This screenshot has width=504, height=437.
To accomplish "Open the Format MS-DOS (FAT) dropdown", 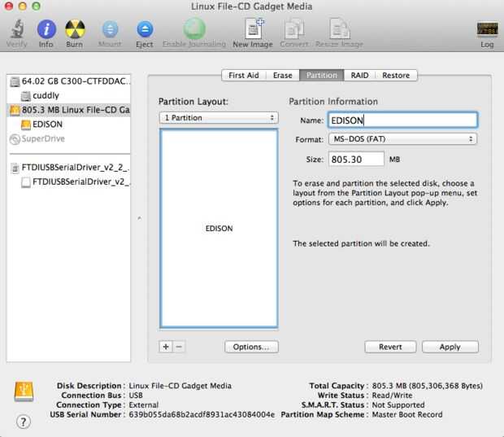I will 402,139.
